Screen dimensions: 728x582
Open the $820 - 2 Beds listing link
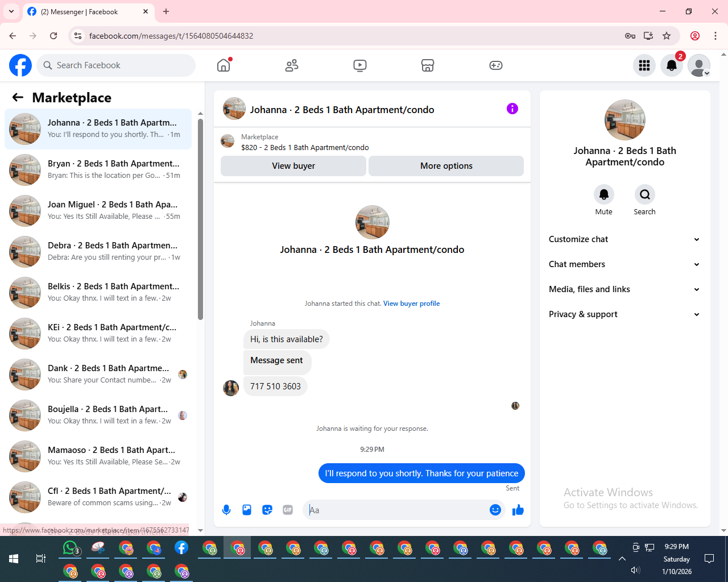point(305,147)
